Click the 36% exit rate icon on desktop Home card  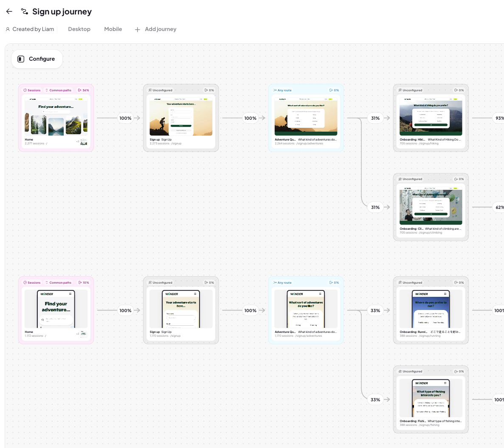[x=80, y=90]
